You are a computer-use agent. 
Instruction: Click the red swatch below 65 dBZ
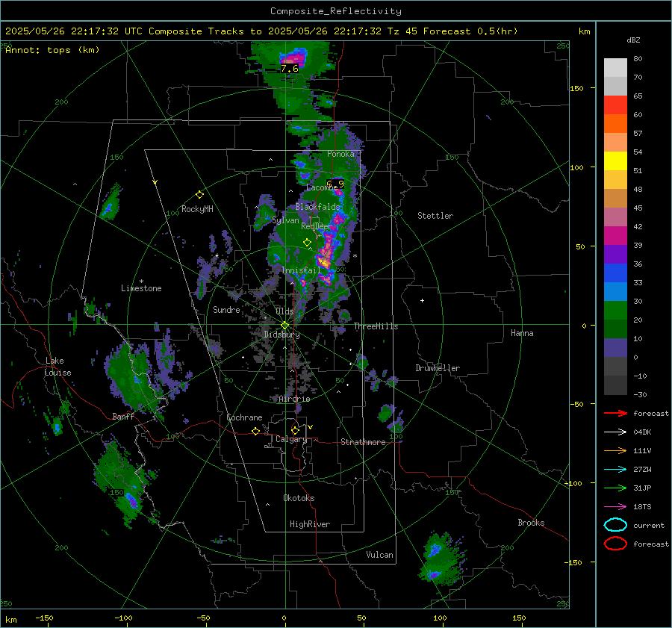(615, 105)
